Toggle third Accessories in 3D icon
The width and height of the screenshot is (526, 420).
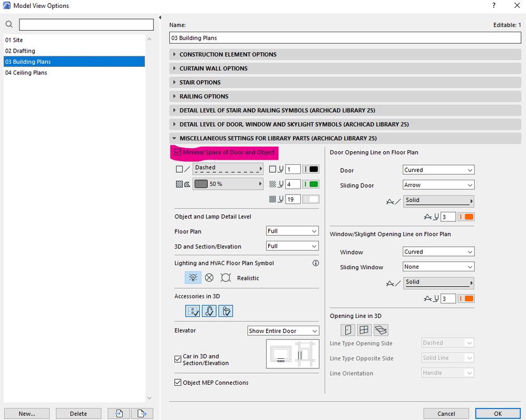[226, 311]
